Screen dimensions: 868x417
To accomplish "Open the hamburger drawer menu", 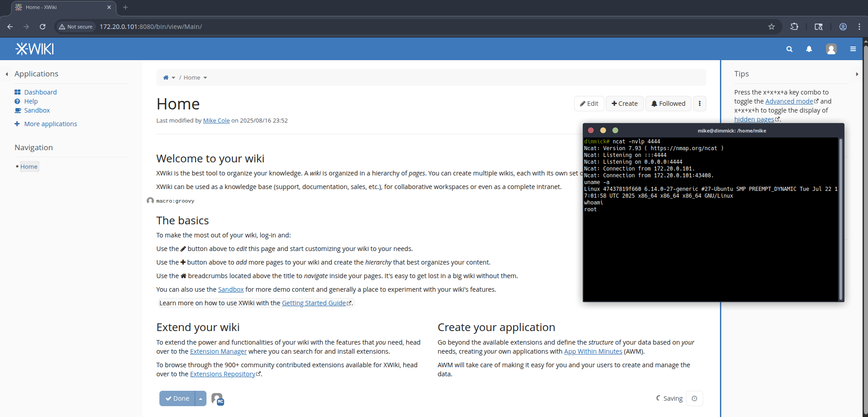I will tap(853, 49).
